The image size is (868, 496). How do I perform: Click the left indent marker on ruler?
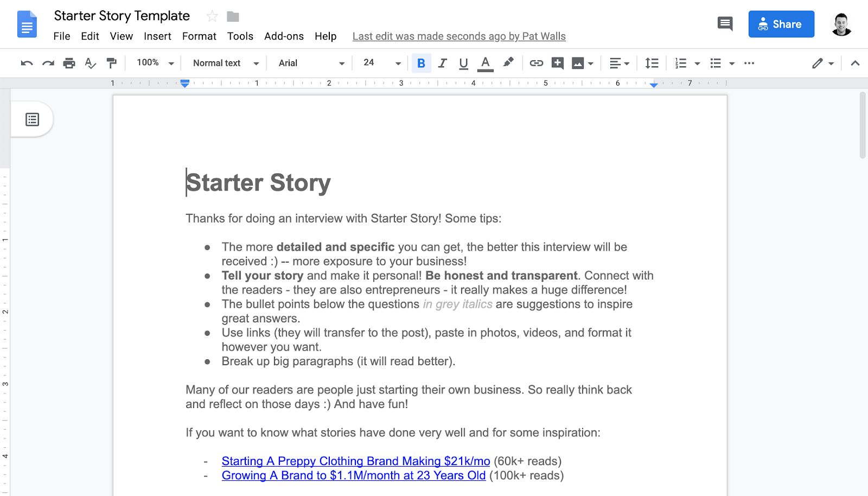[185, 84]
